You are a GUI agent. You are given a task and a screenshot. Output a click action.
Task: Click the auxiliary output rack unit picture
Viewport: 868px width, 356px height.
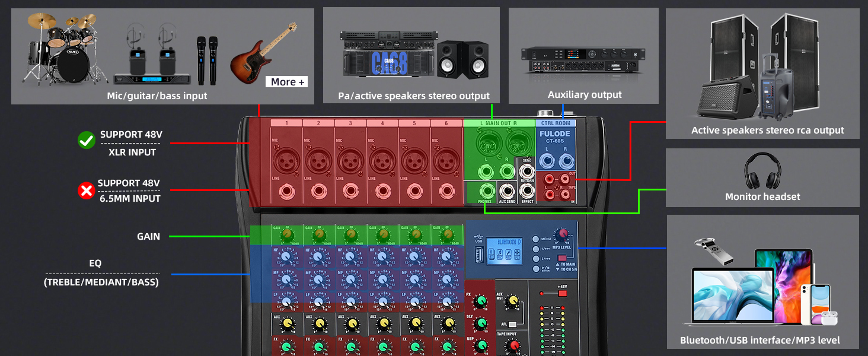(583, 61)
